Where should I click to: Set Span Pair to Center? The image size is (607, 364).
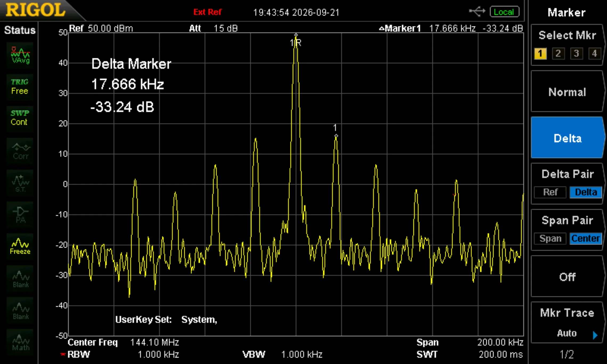(x=586, y=238)
